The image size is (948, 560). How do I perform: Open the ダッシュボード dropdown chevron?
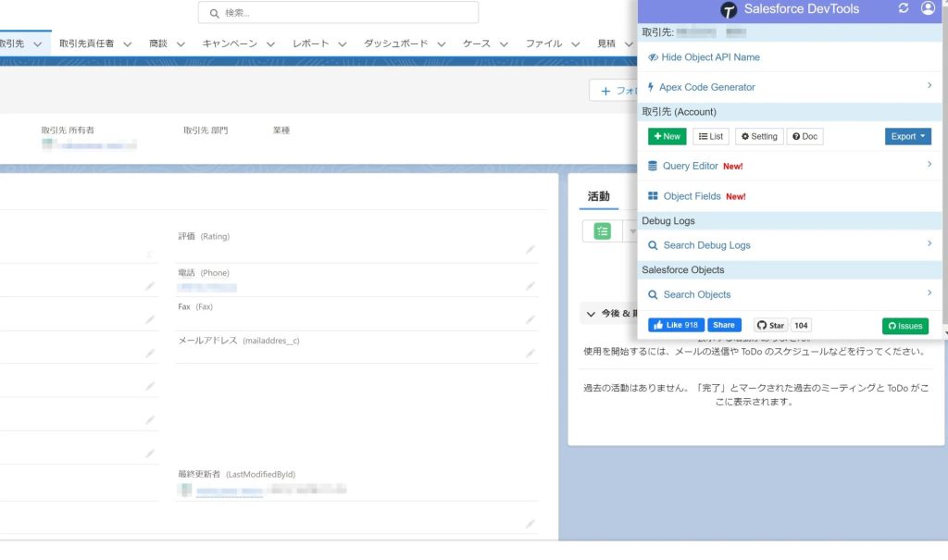click(x=442, y=44)
